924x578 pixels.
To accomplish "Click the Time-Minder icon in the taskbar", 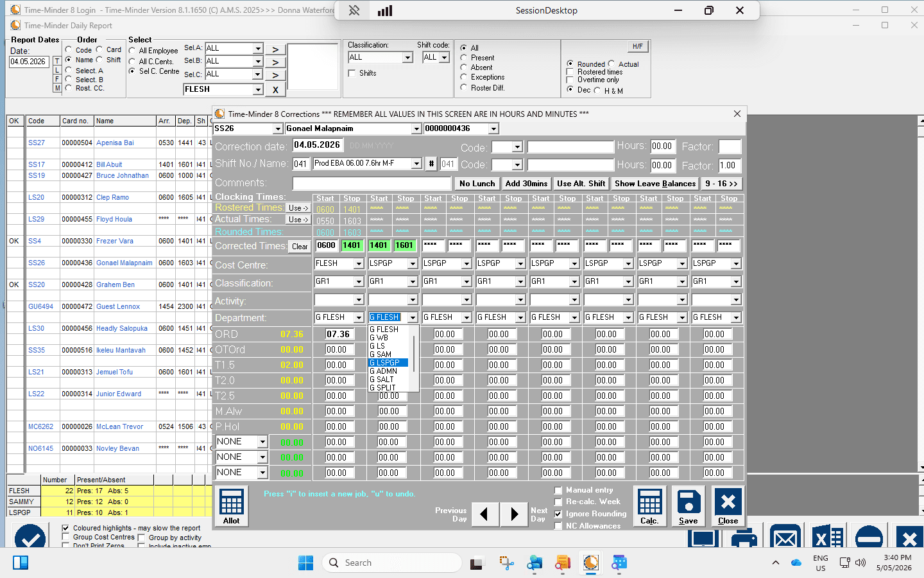I will (x=591, y=563).
